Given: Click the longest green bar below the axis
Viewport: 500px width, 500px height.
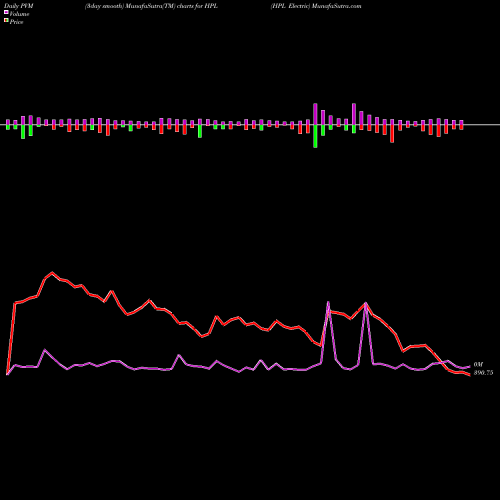Looking at the screenshot, I should 315,136.
